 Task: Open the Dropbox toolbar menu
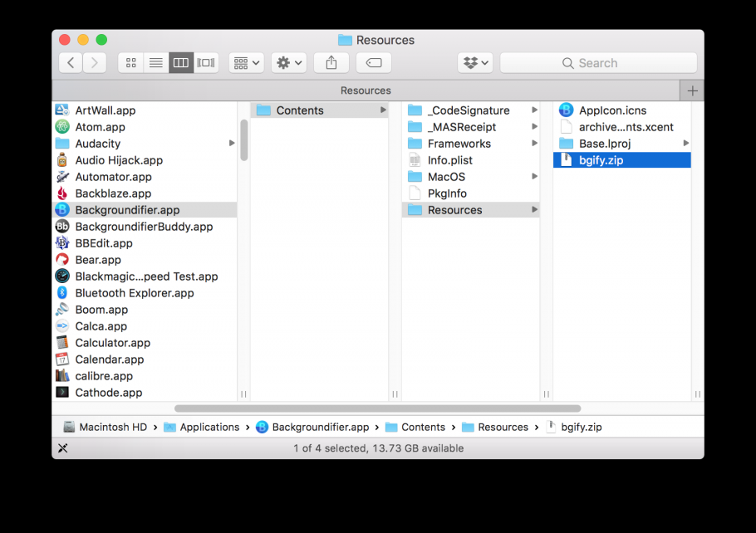point(475,62)
